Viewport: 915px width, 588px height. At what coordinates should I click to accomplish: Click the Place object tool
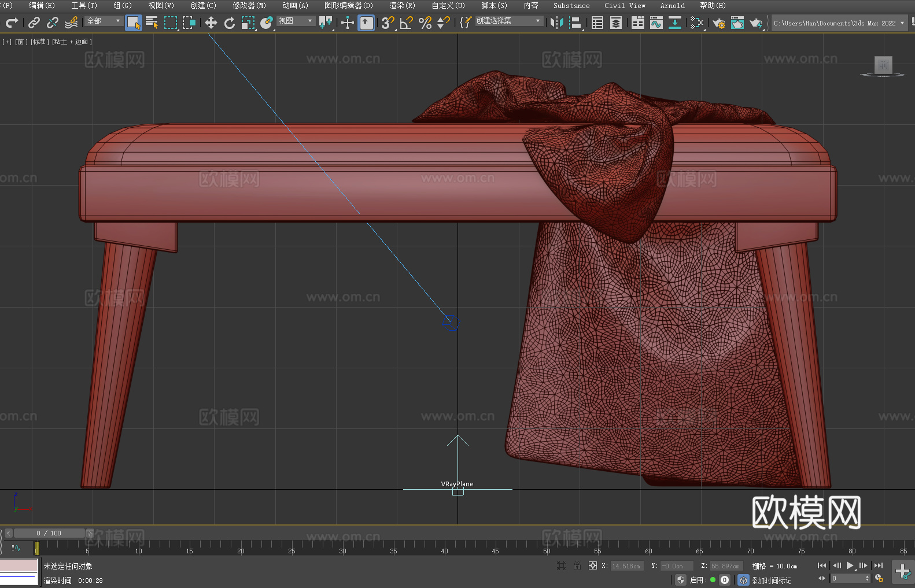(267, 23)
